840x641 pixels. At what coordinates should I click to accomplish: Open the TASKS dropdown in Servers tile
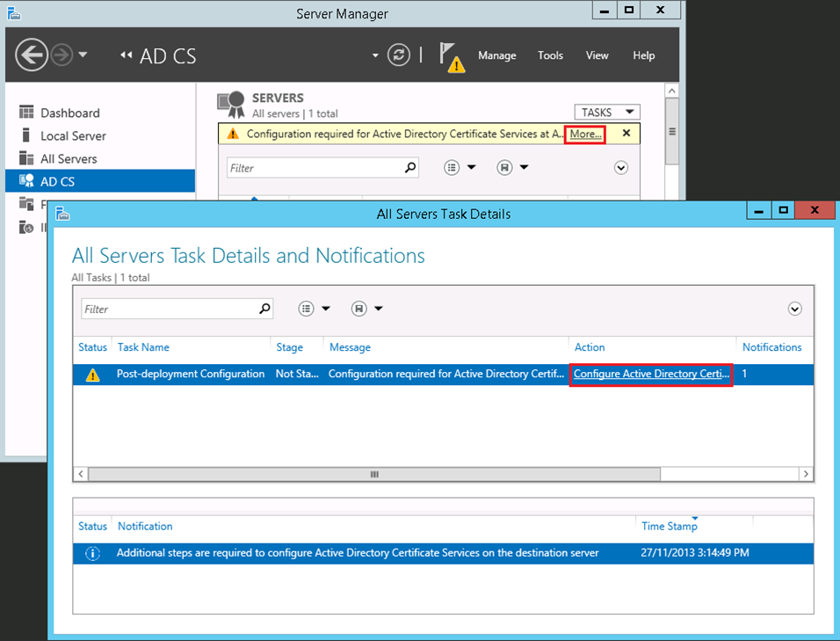click(x=607, y=112)
